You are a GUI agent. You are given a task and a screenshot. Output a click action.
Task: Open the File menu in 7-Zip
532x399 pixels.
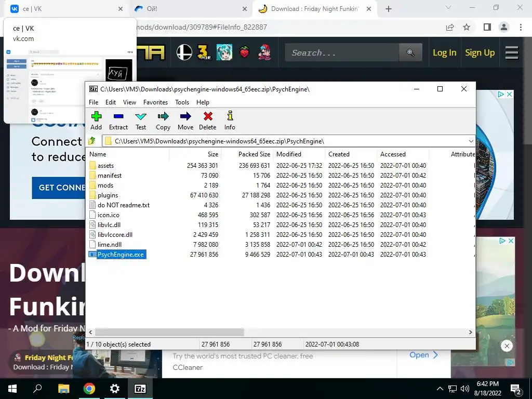pyautogui.click(x=94, y=102)
